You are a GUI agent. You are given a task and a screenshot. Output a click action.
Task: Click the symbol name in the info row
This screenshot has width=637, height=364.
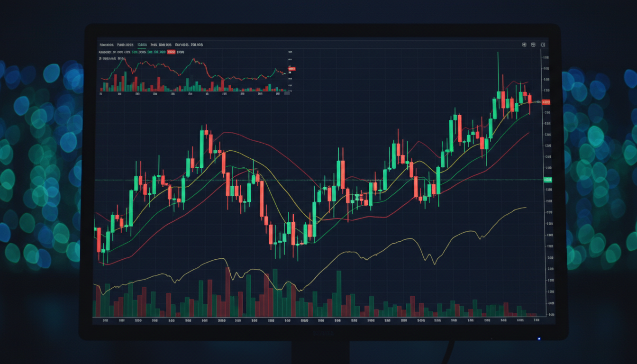click(105, 52)
